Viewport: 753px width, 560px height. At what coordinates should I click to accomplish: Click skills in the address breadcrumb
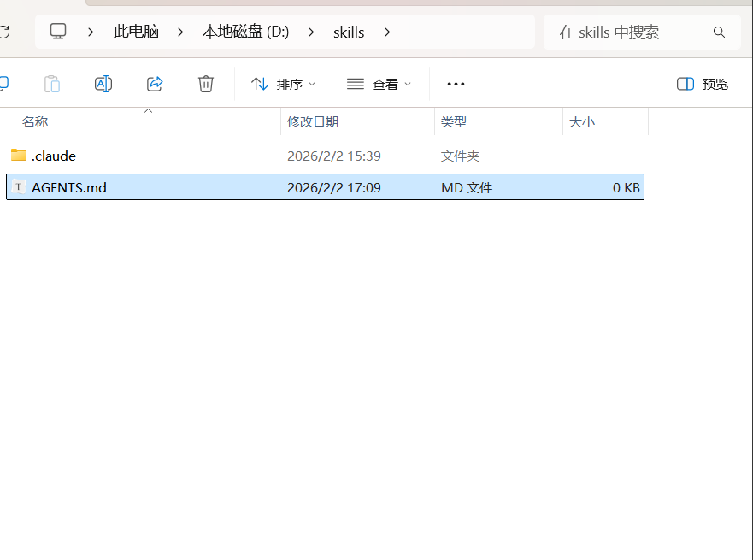click(x=349, y=32)
